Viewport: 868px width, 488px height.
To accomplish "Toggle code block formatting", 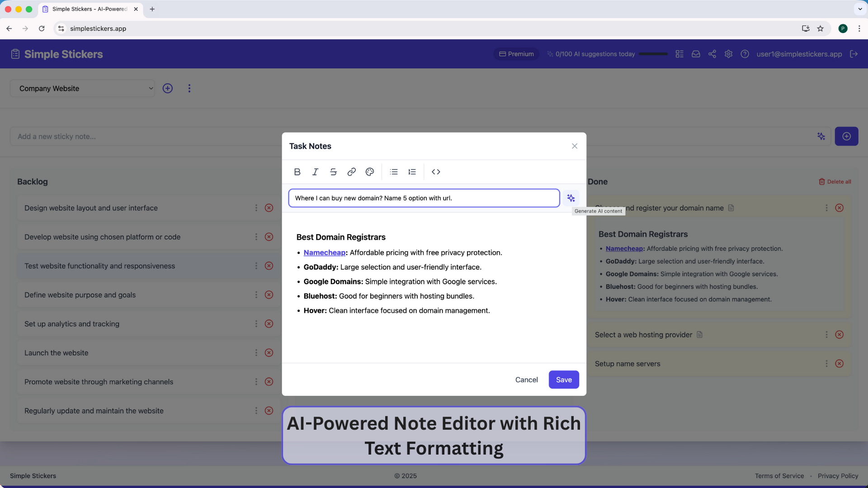I will [x=436, y=172].
